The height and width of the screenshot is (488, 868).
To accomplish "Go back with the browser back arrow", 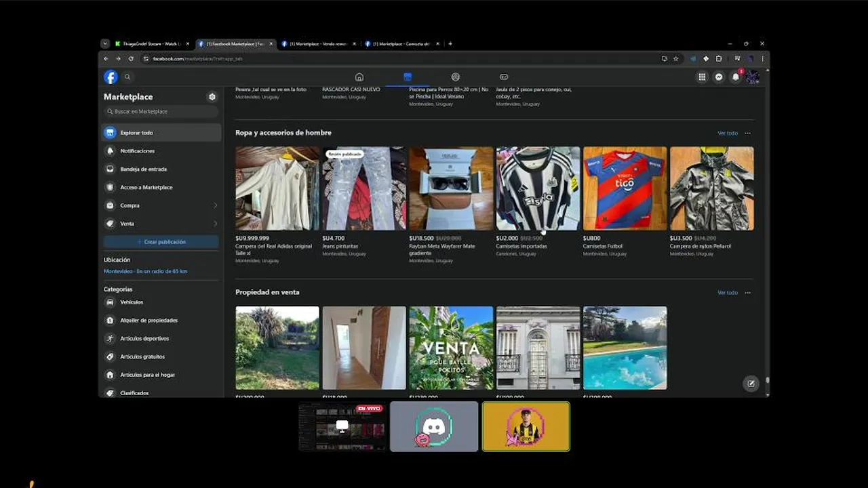I will pyautogui.click(x=106, y=59).
